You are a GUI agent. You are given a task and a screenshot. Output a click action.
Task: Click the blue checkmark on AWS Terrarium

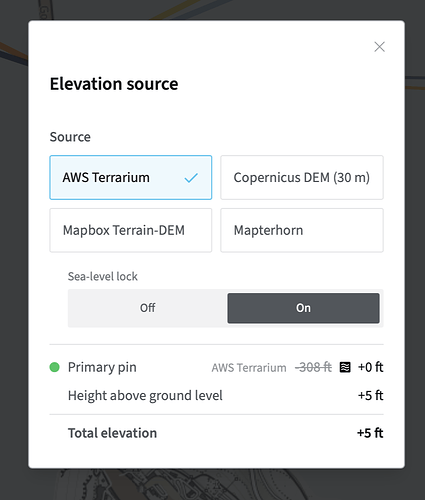[191, 178]
